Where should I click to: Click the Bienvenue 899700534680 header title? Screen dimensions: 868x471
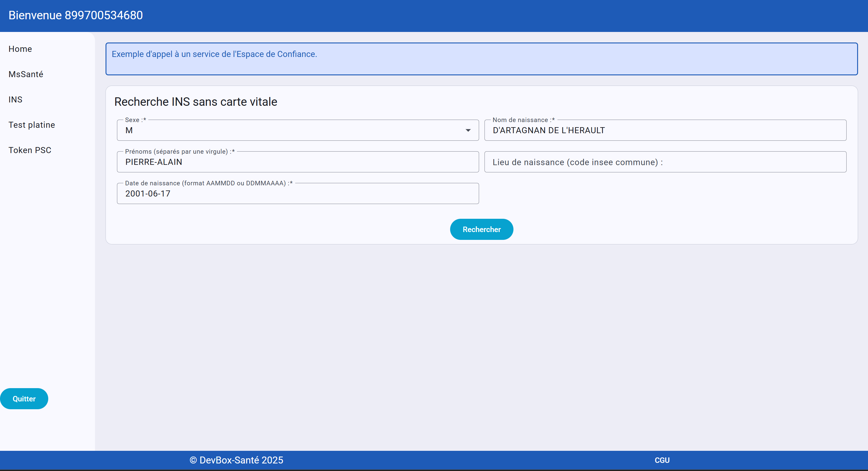tap(75, 15)
